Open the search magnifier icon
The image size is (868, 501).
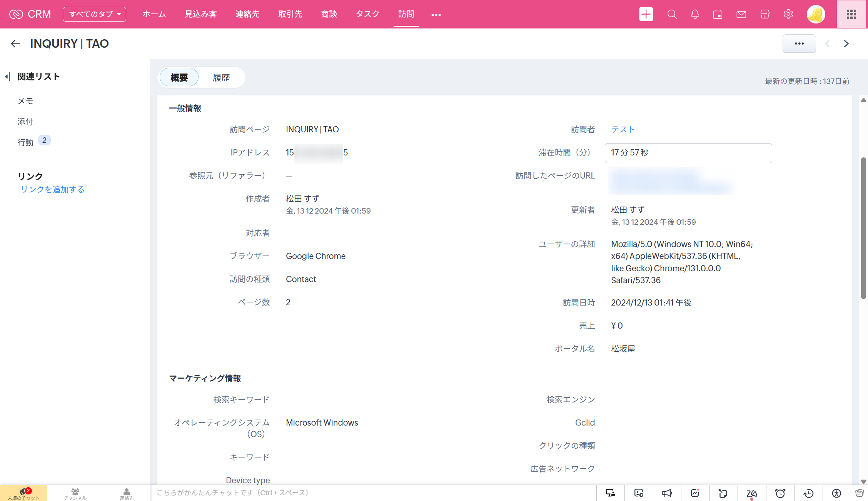(672, 14)
